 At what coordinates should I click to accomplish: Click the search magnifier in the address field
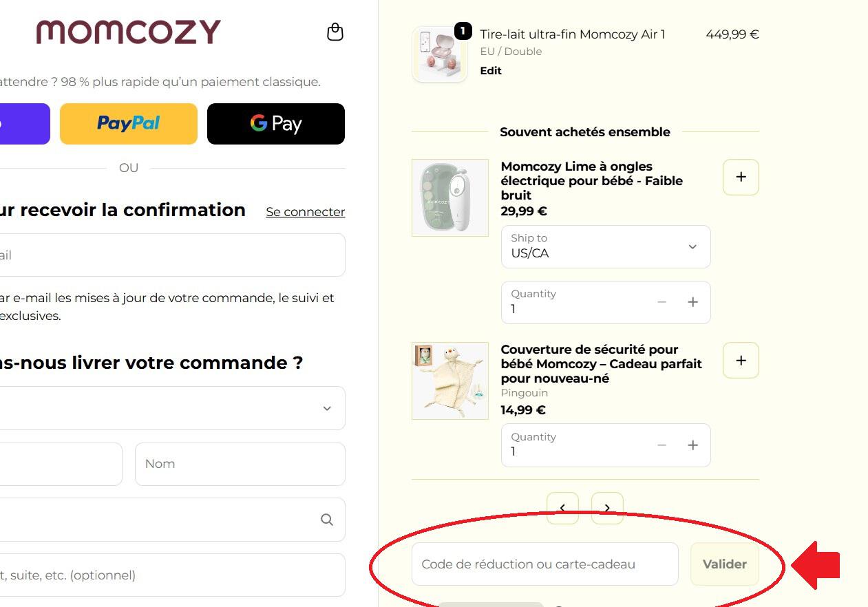[x=326, y=520]
